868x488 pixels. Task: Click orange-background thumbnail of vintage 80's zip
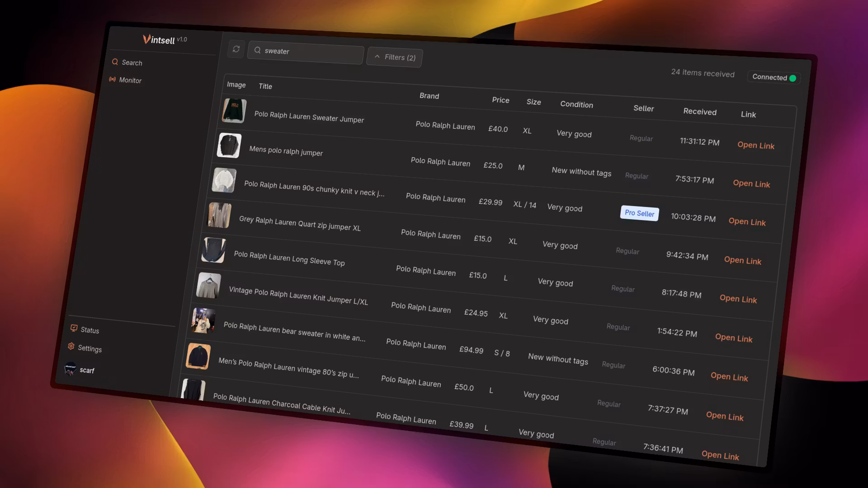[198, 356]
